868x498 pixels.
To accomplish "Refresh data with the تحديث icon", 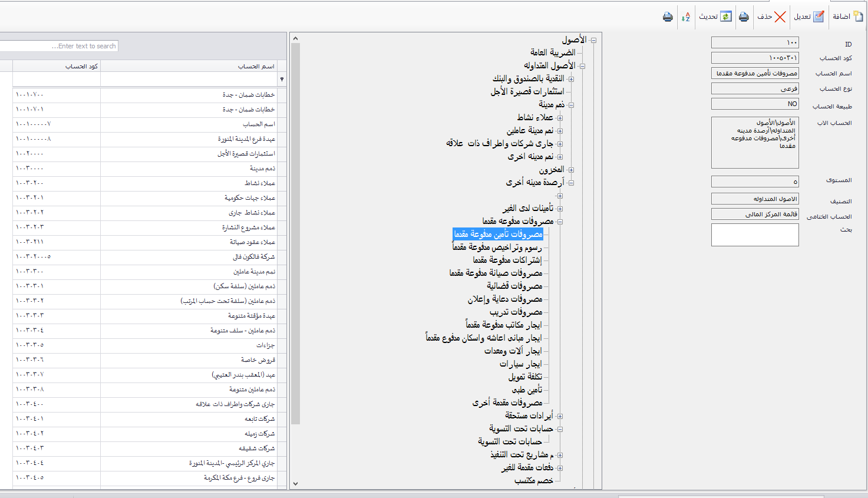I will [726, 17].
